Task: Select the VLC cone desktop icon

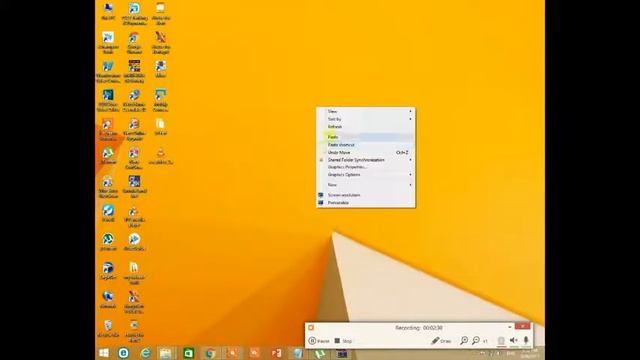Action: (x=161, y=156)
